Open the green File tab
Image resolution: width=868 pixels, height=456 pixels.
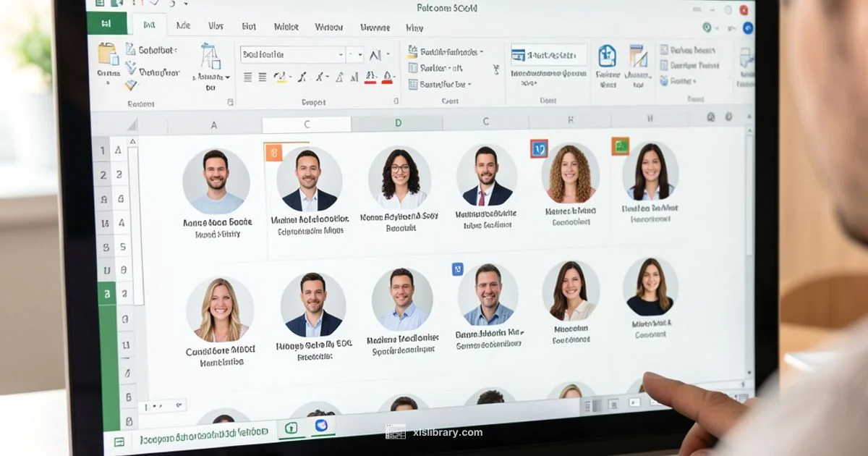[x=106, y=24]
